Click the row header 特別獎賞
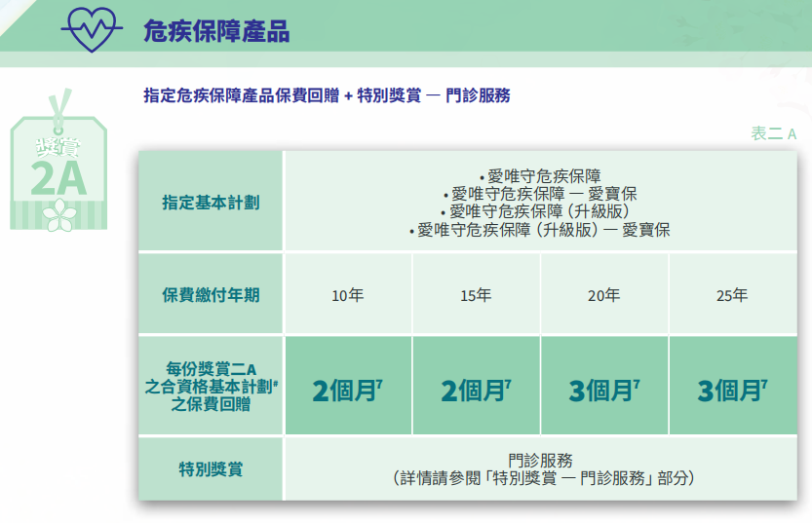 (x=211, y=468)
